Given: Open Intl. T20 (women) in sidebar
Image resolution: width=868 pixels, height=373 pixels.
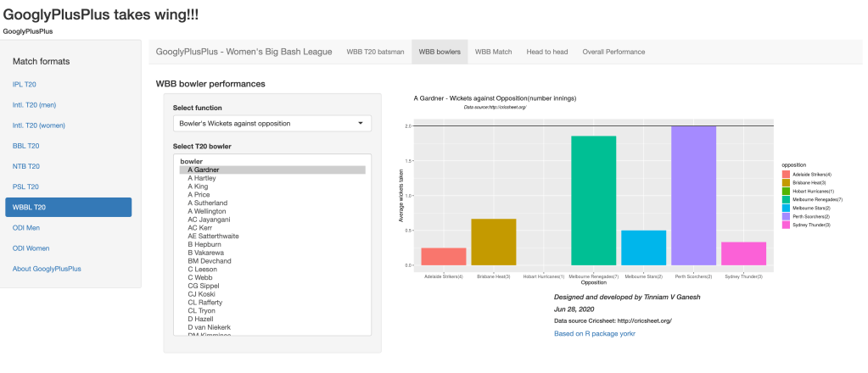Looking at the screenshot, I should point(39,125).
